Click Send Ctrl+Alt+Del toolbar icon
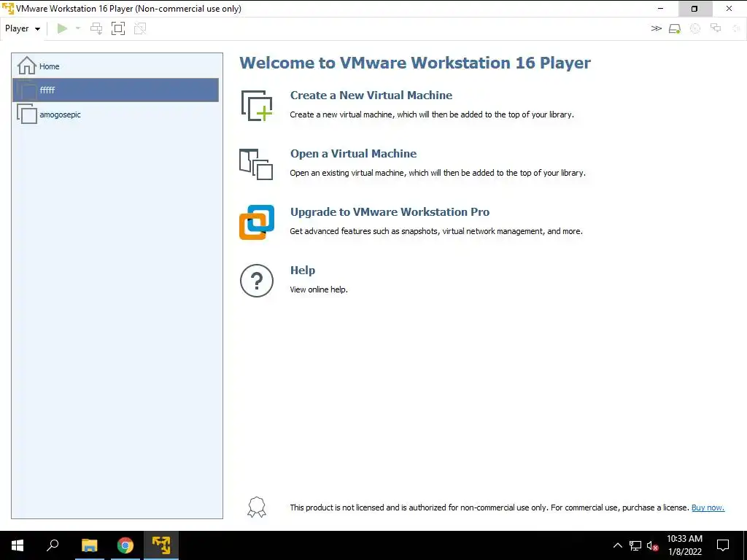Image resolution: width=747 pixels, height=560 pixels. [96, 28]
